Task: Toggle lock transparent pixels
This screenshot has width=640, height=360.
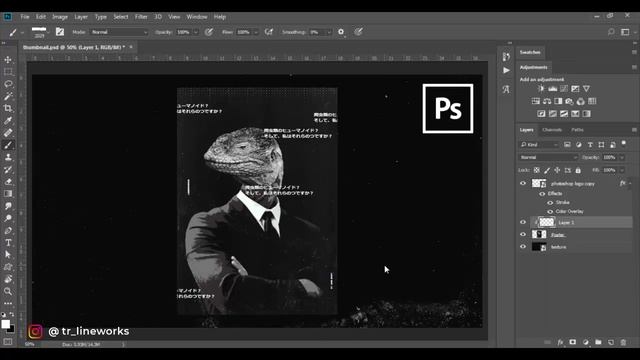Action: (x=537, y=170)
